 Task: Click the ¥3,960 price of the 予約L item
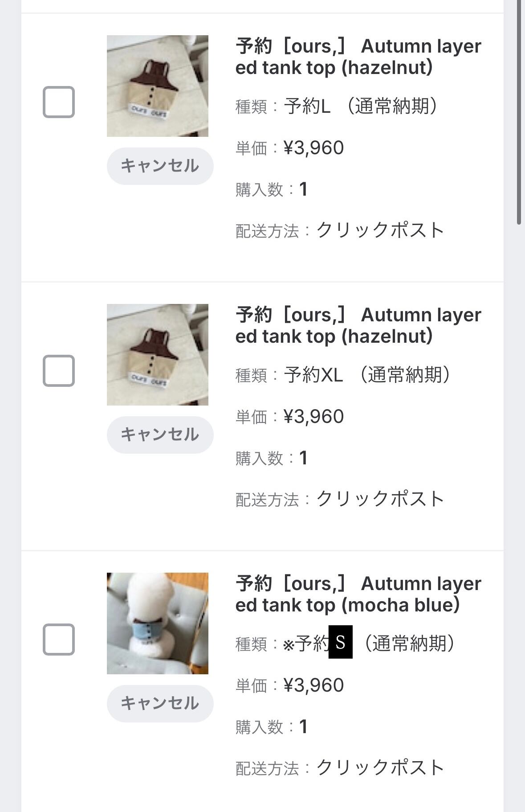(313, 148)
